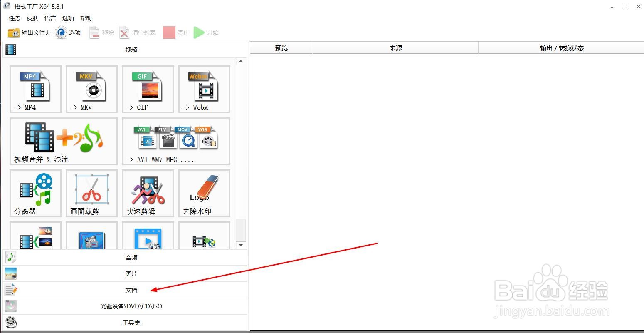The width and height of the screenshot is (644, 333).
Task: Click the 清空列表 toolbar button
Action: pyautogui.click(x=138, y=32)
